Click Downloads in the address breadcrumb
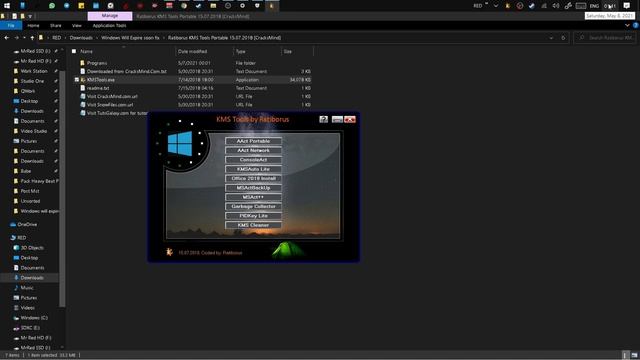 pos(81,38)
